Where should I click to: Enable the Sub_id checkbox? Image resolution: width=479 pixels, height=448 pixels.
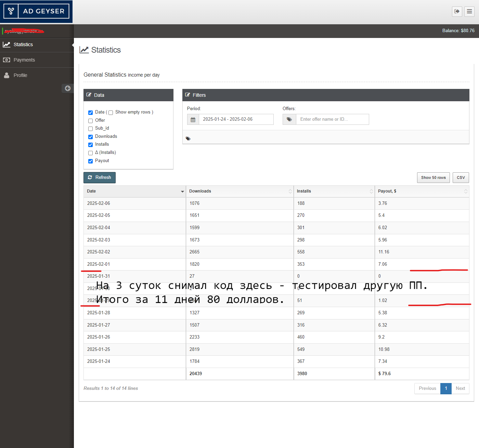click(91, 129)
